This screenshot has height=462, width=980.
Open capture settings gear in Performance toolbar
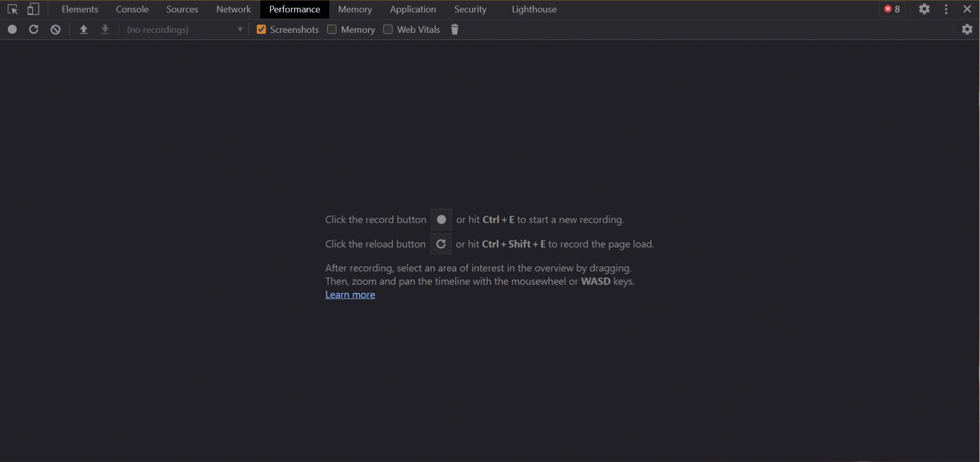(967, 30)
